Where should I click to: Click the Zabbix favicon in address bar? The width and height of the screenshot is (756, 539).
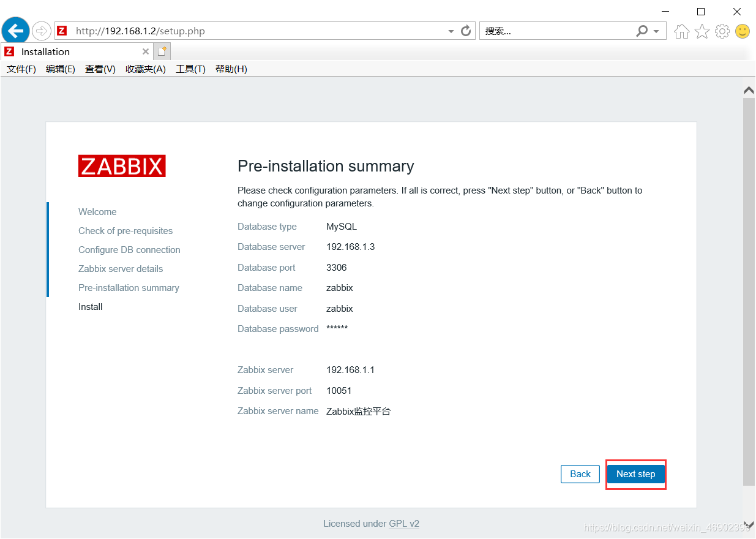[62, 31]
